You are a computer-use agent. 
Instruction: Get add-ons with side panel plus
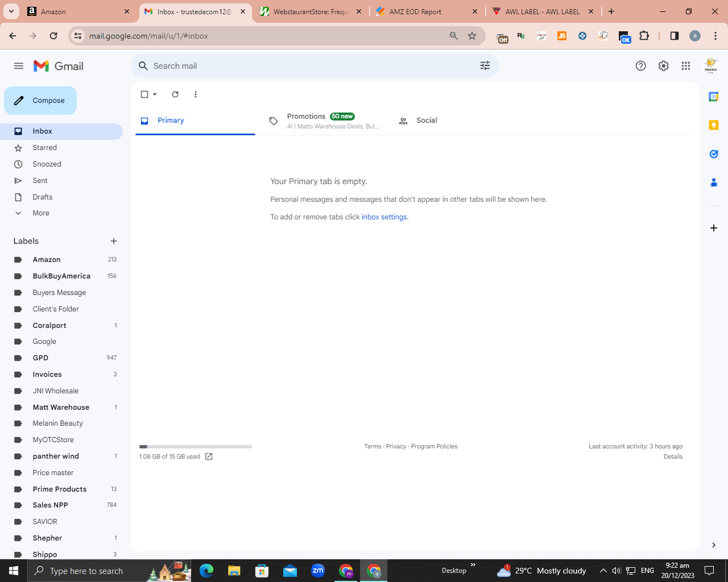coord(714,228)
